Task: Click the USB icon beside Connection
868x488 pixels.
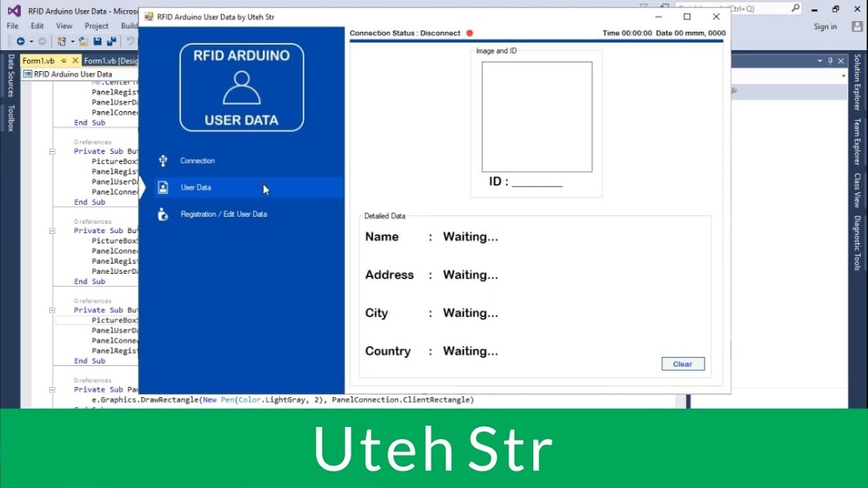Action: click(x=163, y=161)
